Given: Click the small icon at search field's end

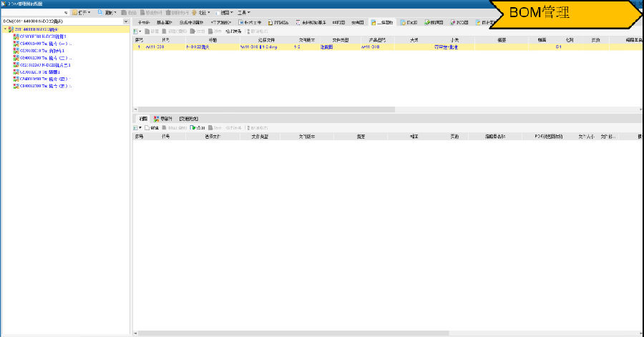Looking at the screenshot, I should tap(66, 13).
